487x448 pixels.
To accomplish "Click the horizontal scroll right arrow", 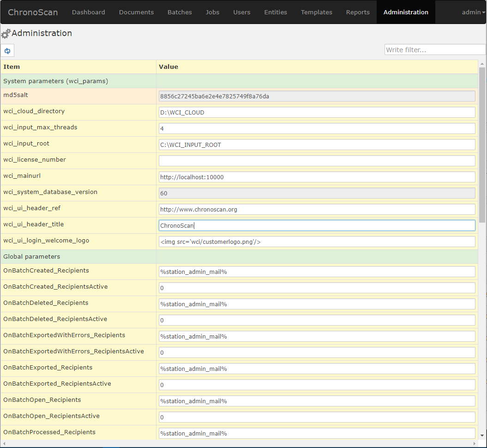I will [474, 443].
